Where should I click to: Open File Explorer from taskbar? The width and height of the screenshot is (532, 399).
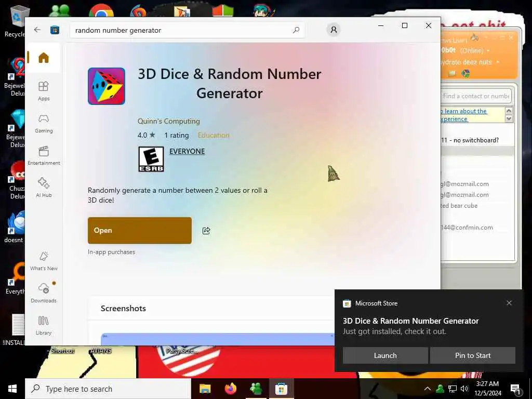pyautogui.click(x=205, y=389)
